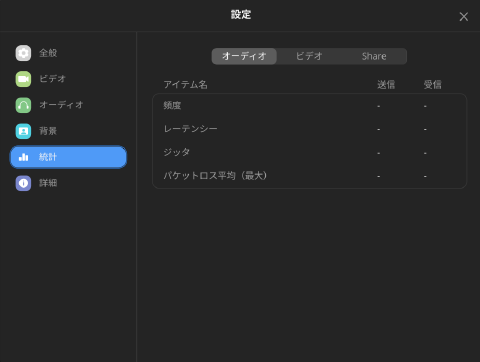Click the レーテンシー 送信 value
This screenshot has height=362, width=480.
[x=379, y=129]
